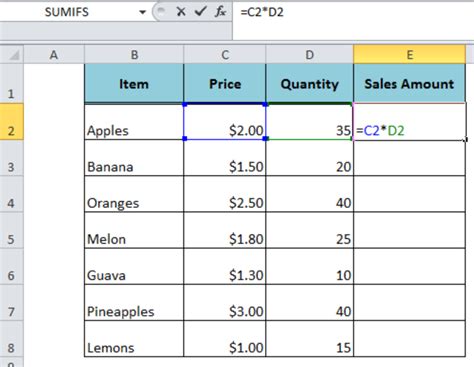Select column D header
The image size is (474, 367).
pyautogui.click(x=310, y=55)
